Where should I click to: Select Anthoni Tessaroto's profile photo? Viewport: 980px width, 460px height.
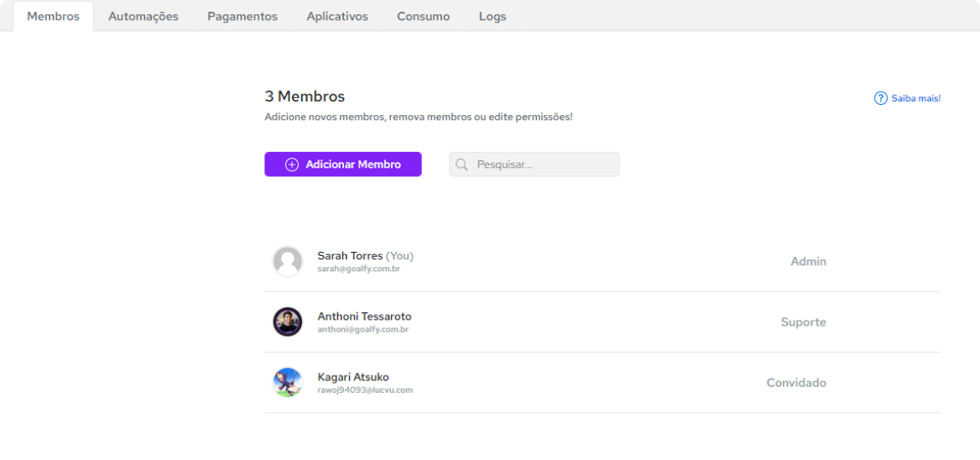click(288, 321)
